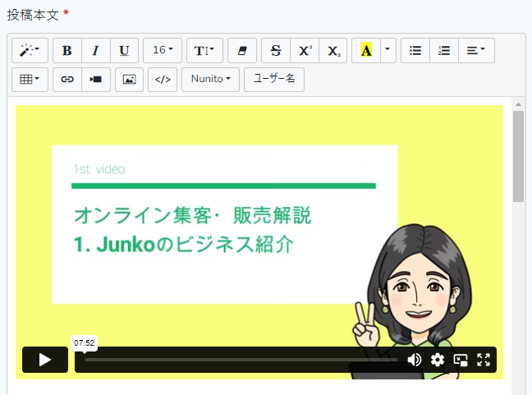Open code view with </> button

[163, 80]
